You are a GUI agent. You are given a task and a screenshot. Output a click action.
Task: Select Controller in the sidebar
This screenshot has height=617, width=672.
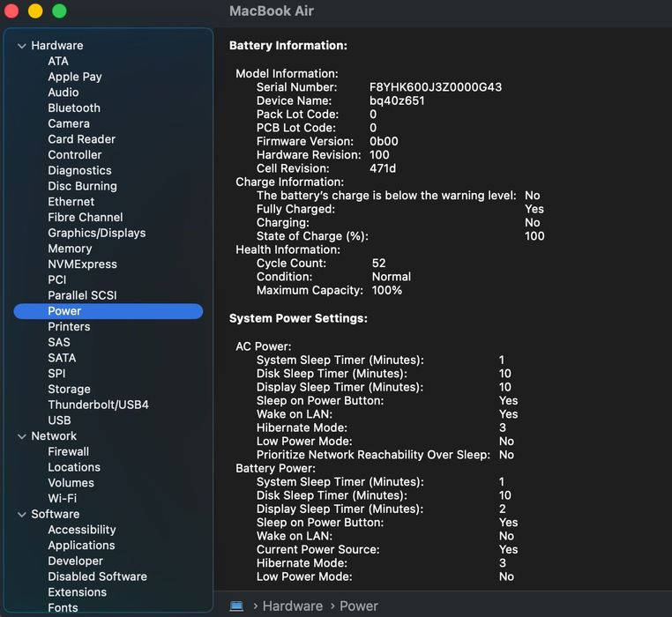click(75, 155)
